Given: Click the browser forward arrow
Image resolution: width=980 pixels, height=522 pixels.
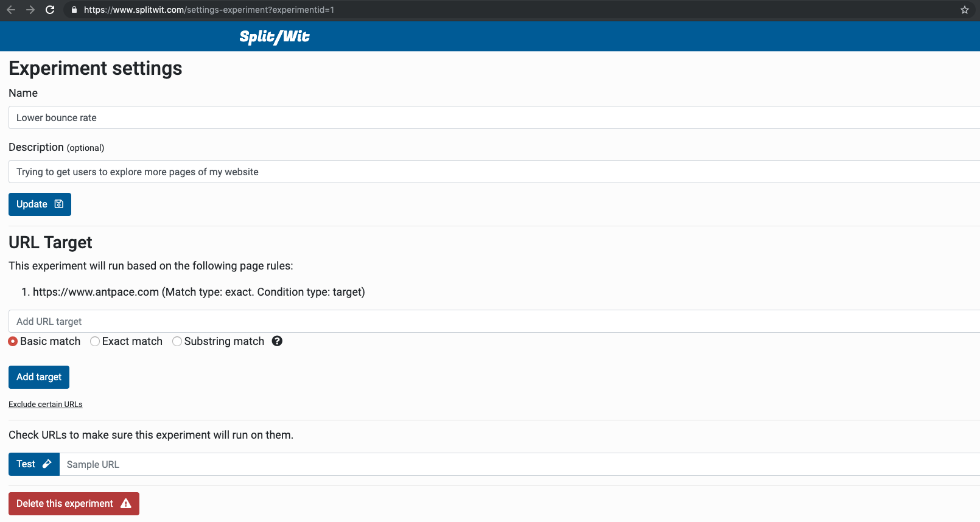Looking at the screenshot, I should click(x=30, y=10).
